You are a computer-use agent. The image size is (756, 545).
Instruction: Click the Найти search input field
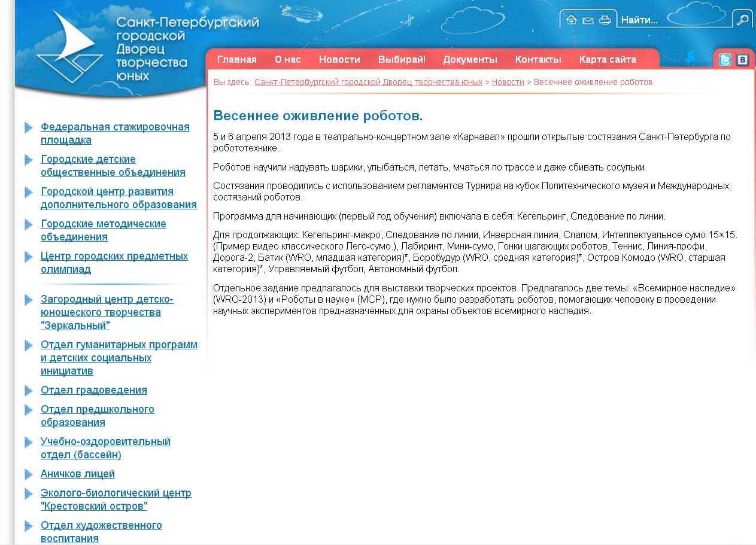click(x=675, y=20)
